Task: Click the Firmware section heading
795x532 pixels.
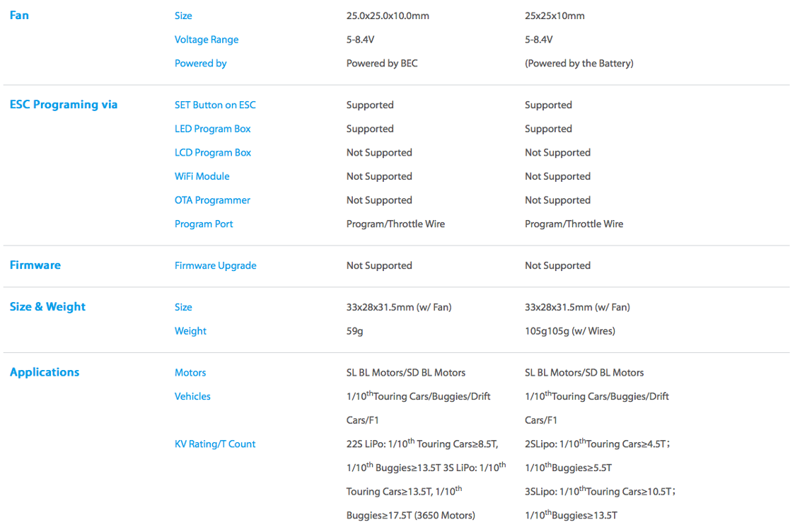Action: click(35, 265)
